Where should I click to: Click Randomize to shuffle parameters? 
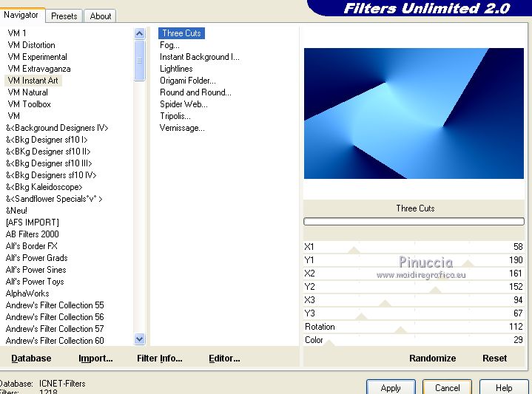pyautogui.click(x=432, y=359)
